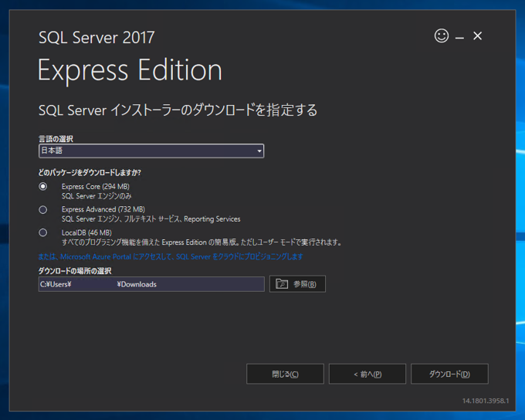This screenshot has width=525, height=420.
Task: Click the Reporting Services description line
Action: pyautogui.click(x=151, y=219)
